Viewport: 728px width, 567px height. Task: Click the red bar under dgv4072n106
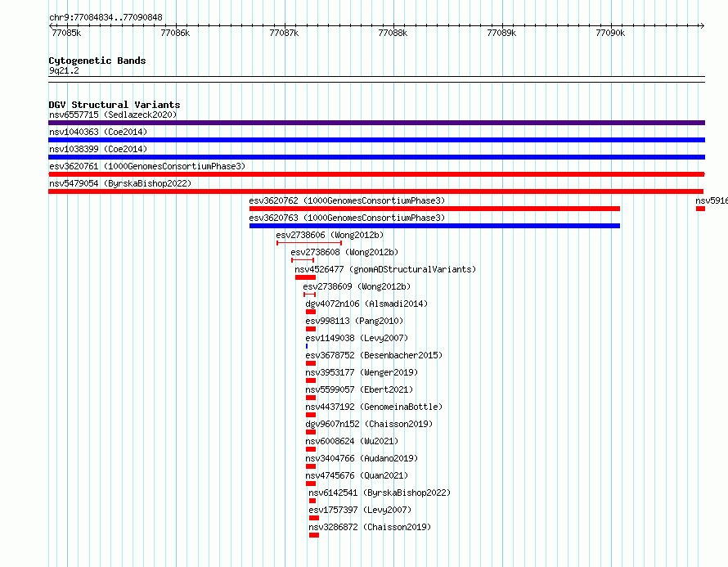pyautogui.click(x=311, y=312)
